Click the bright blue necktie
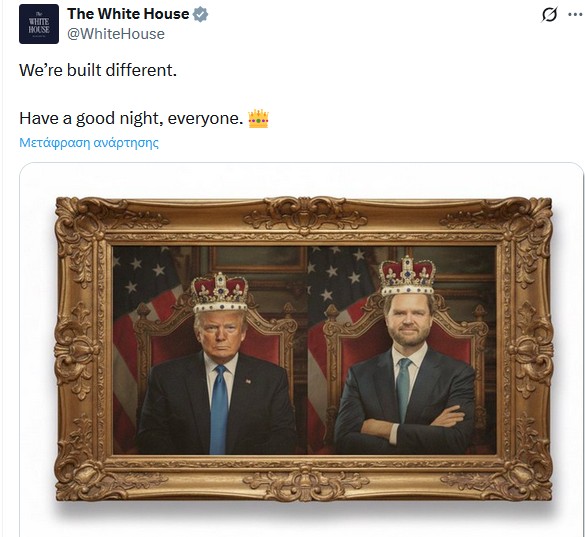The width and height of the screenshot is (585, 537). (219, 409)
